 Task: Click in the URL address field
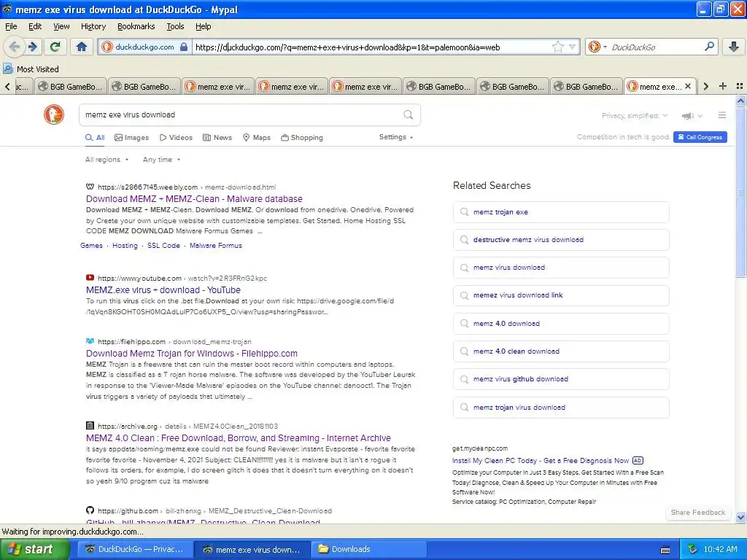371,47
